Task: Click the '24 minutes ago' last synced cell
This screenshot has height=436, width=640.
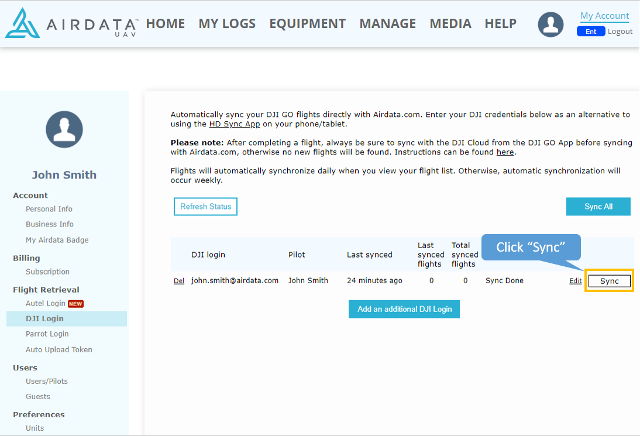Action: [374, 280]
